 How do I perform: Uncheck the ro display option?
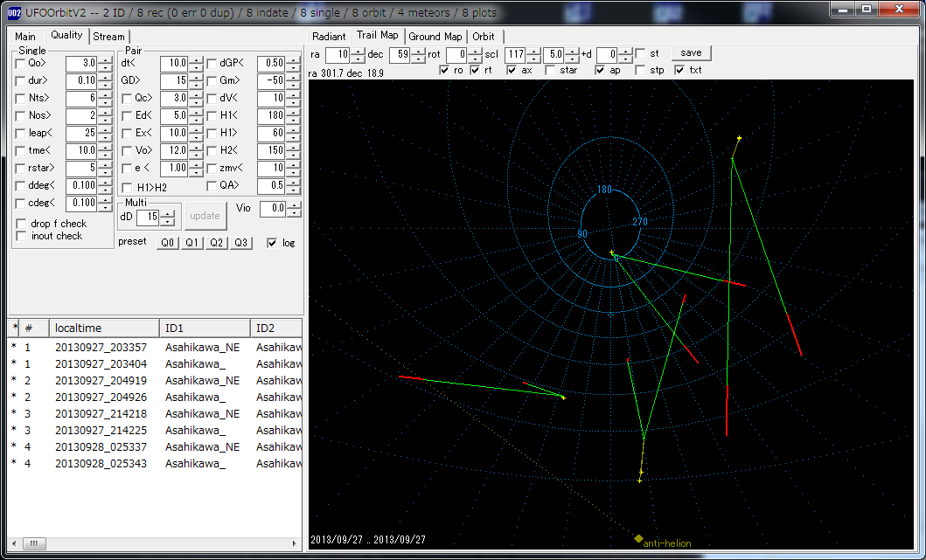(444, 70)
